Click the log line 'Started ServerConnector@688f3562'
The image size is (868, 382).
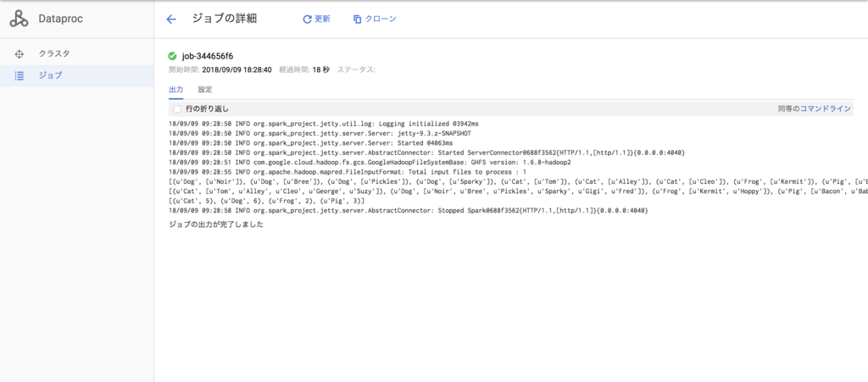(x=427, y=152)
